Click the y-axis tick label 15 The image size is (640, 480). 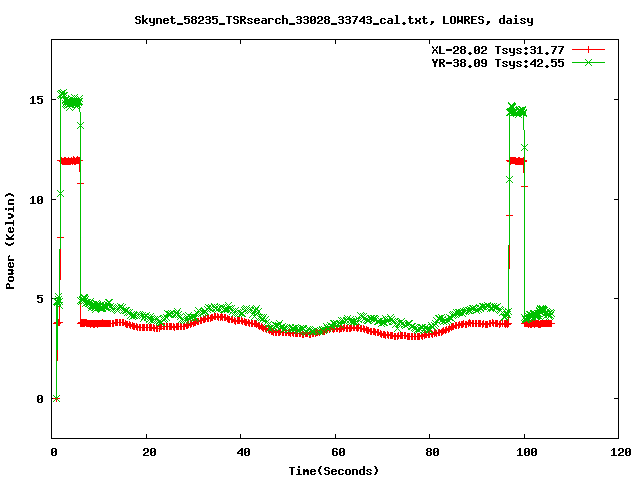point(36,100)
